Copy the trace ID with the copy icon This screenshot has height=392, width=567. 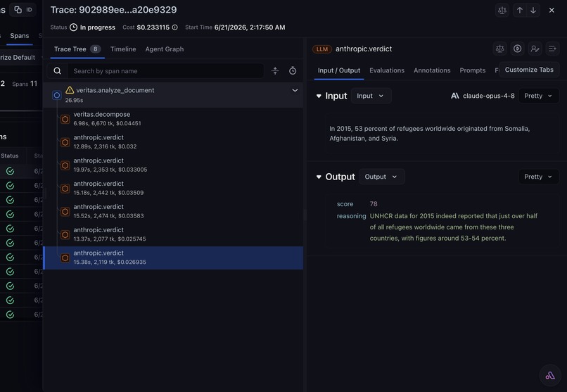(x=18, y=10)
